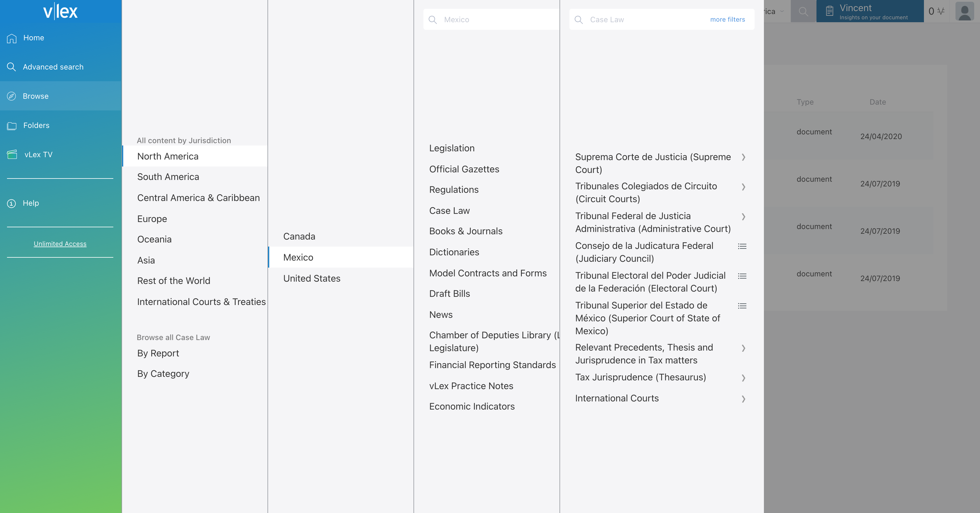Click the more filters link
The image size is (980, 513).
727,19
